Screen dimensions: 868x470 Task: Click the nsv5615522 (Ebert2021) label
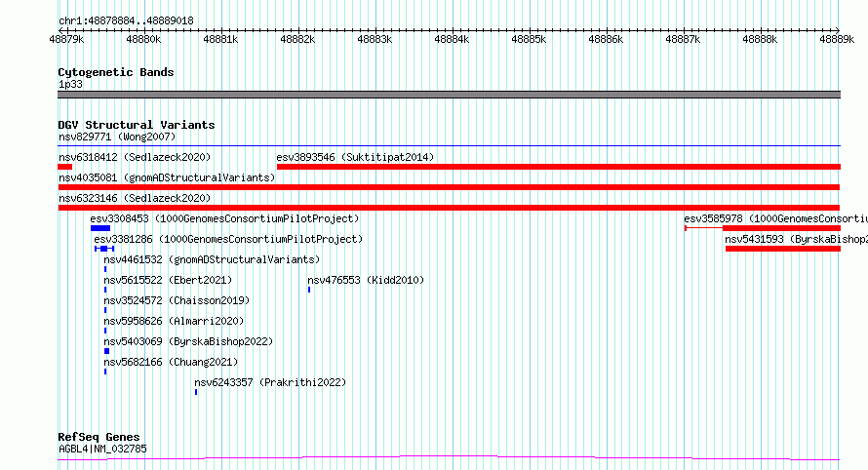(x=169, y=280)
